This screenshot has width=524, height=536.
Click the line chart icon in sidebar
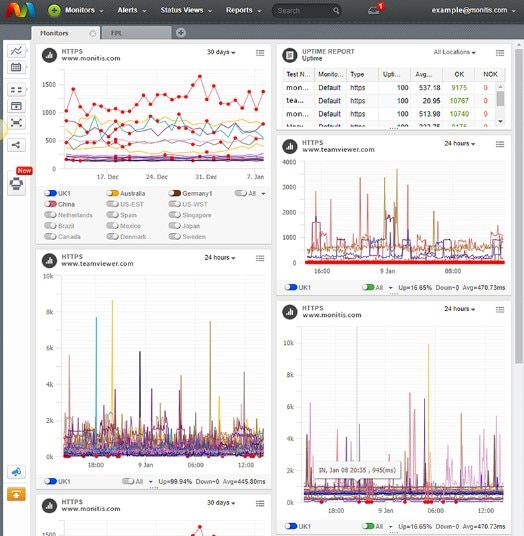point(16,51)
